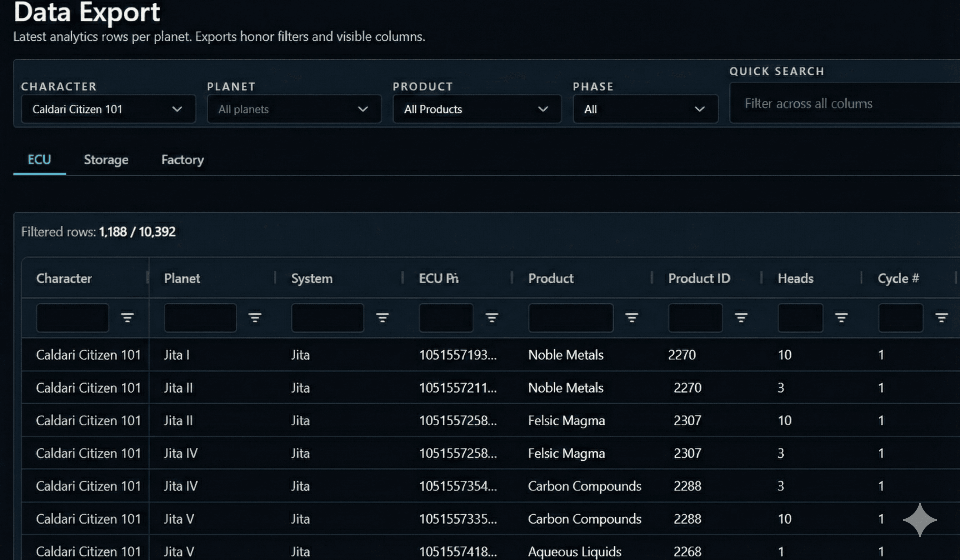Expand the Character dropdown showing Caldari Citizen 101
Image resolution: width=960 pixels, height=560 pixels.
[x=108, y=109]
